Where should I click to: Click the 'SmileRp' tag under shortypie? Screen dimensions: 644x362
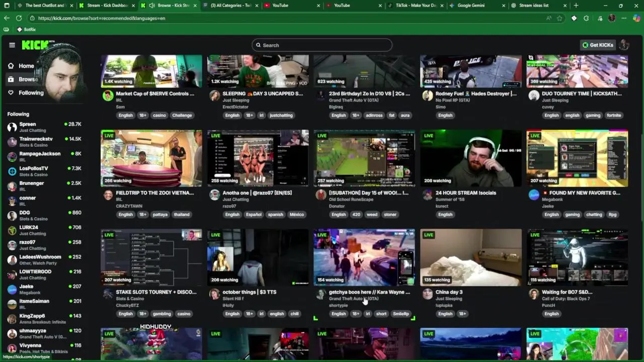tap(401, 314)
